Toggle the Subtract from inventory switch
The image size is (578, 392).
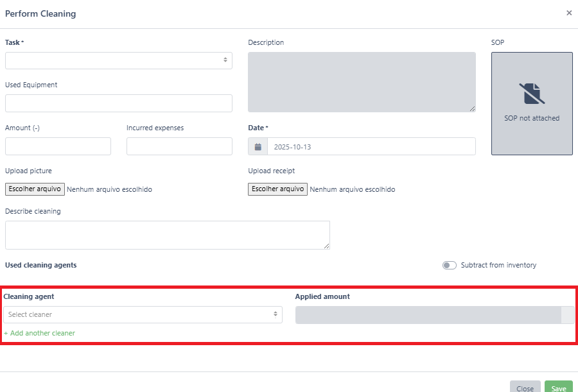pos(450,266)
